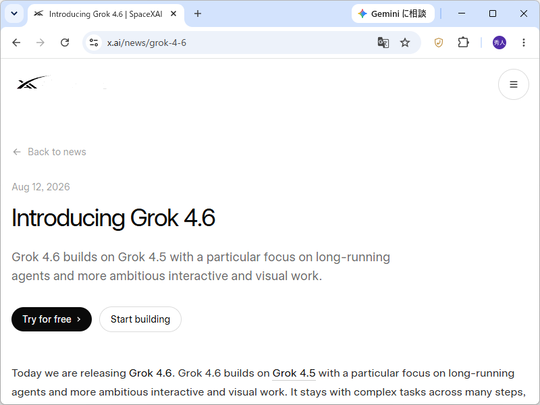Viewport: 540px width, 405px height.
Task: Reload the current page
Action: (x=65, y=43)
